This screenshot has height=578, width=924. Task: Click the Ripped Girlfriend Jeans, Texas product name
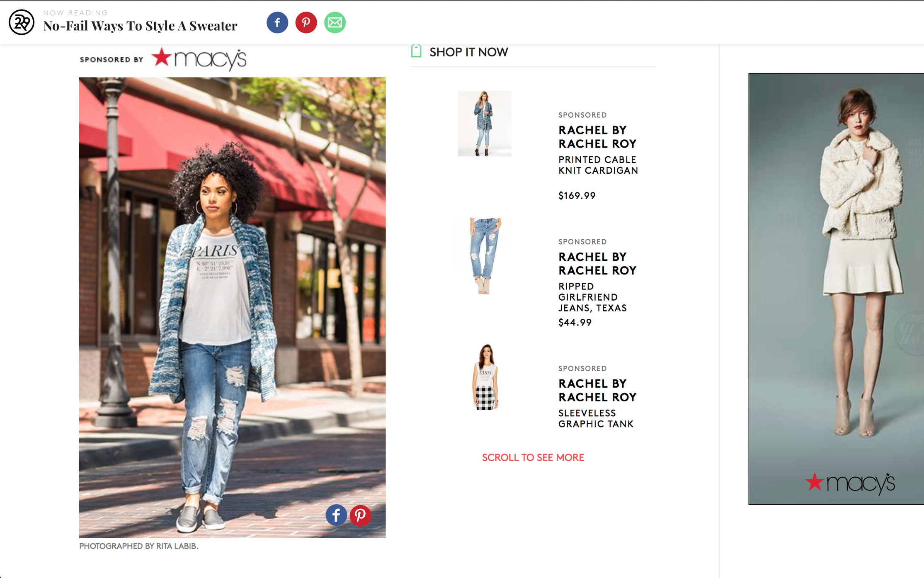592,297
